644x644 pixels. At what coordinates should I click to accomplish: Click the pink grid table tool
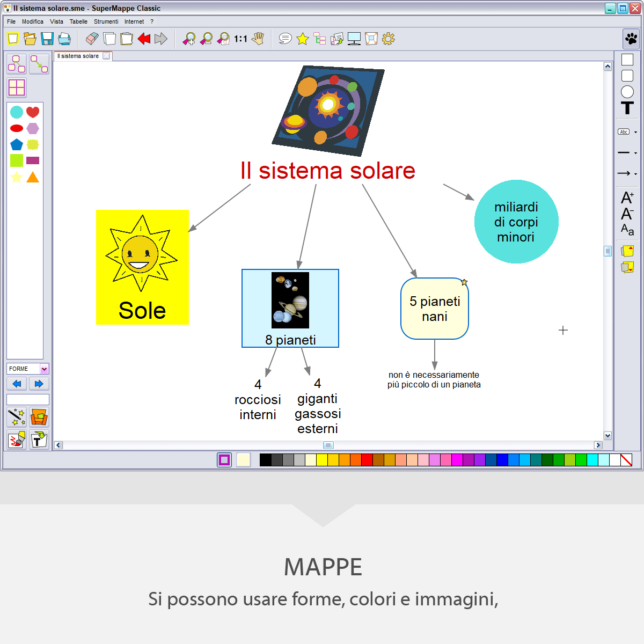point(17,87)
